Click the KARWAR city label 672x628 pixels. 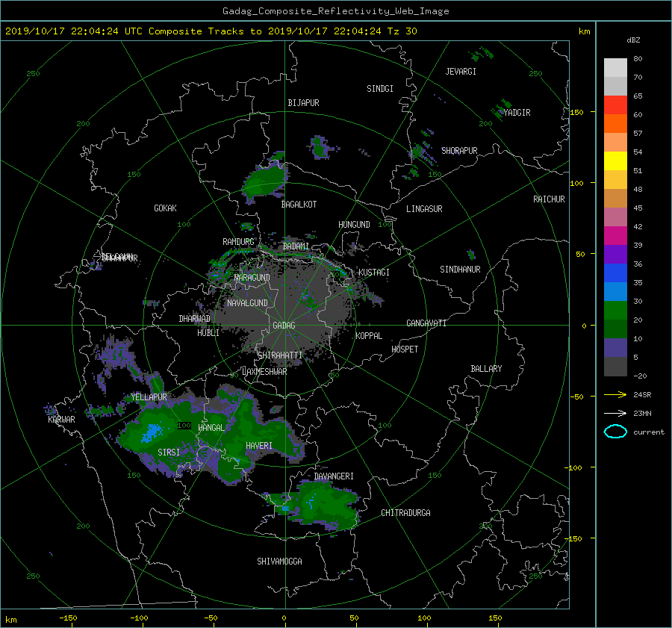click(61, 420)
